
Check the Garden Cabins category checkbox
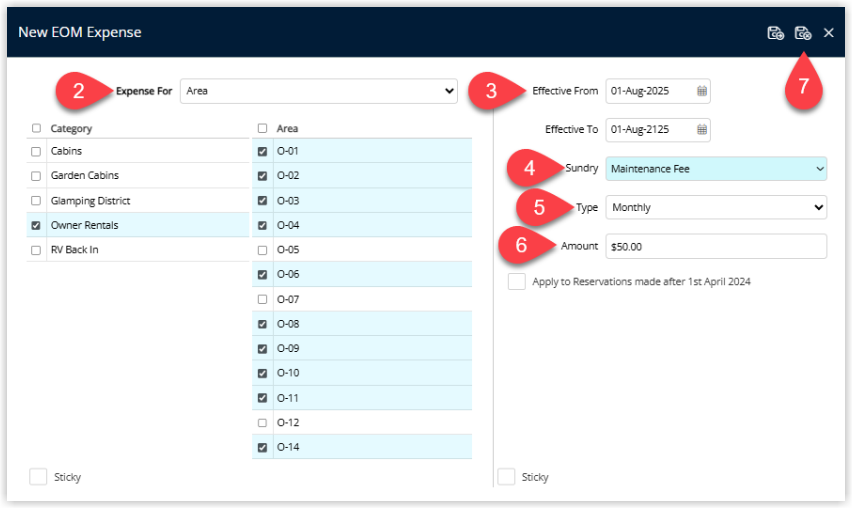tap(36, 176)
